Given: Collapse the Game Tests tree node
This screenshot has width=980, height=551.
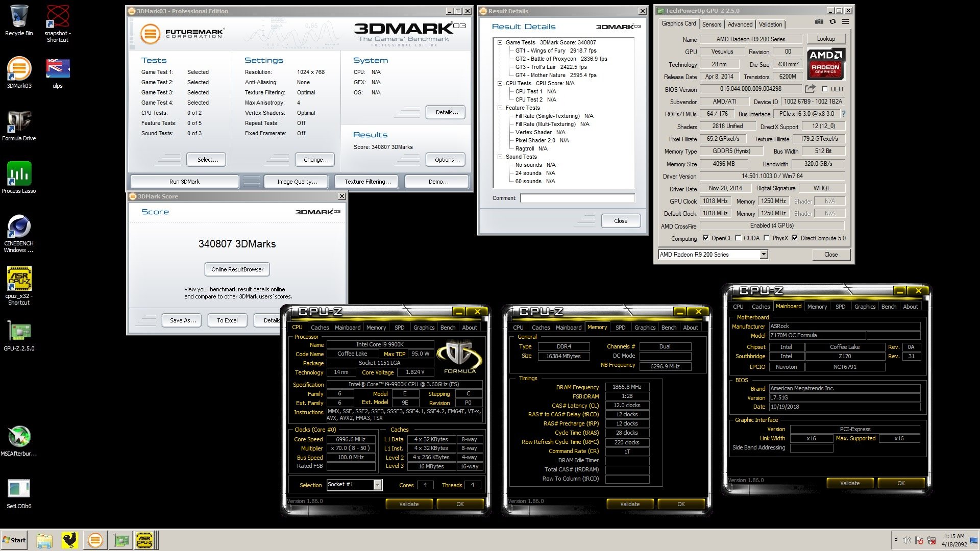Looking at the screenshot, I should (500, 42).
